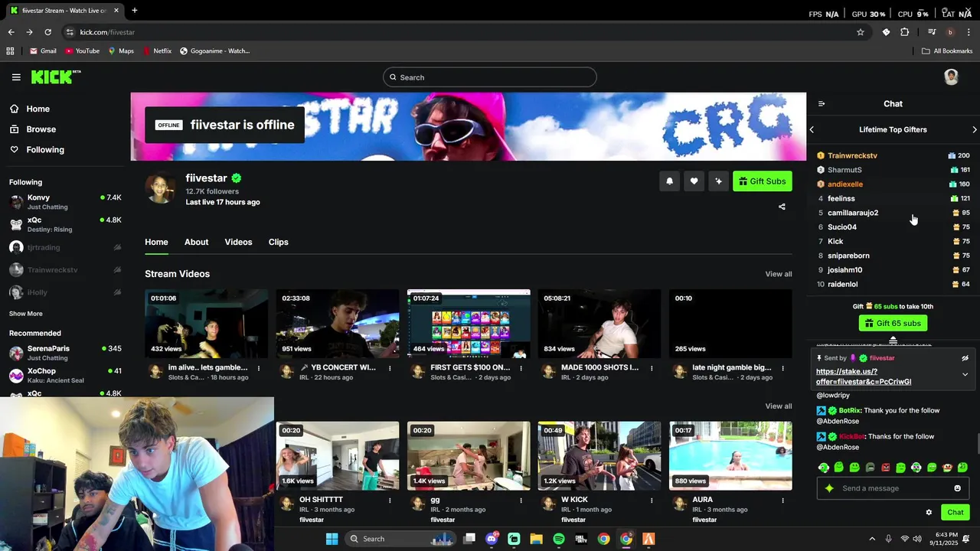Open Discord from the taskbar
Image resolution: width=980 pixels, height=551 pixels.
coord(492,539)
